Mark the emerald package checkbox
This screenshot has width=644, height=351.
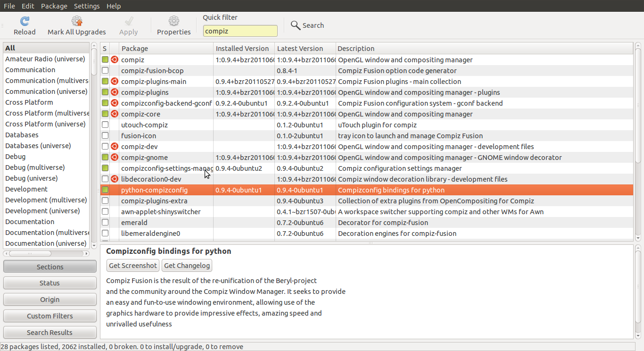(105, 223)
